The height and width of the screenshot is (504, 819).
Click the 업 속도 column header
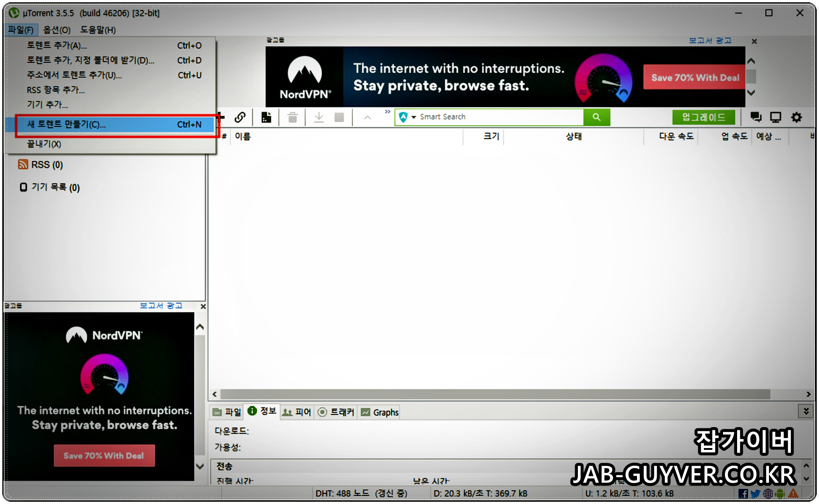(x=725, y=136)
